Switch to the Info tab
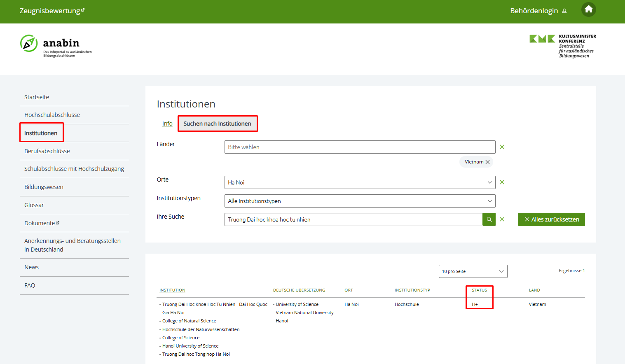Viewport: 625px width, 364px height. coord(167,124)
